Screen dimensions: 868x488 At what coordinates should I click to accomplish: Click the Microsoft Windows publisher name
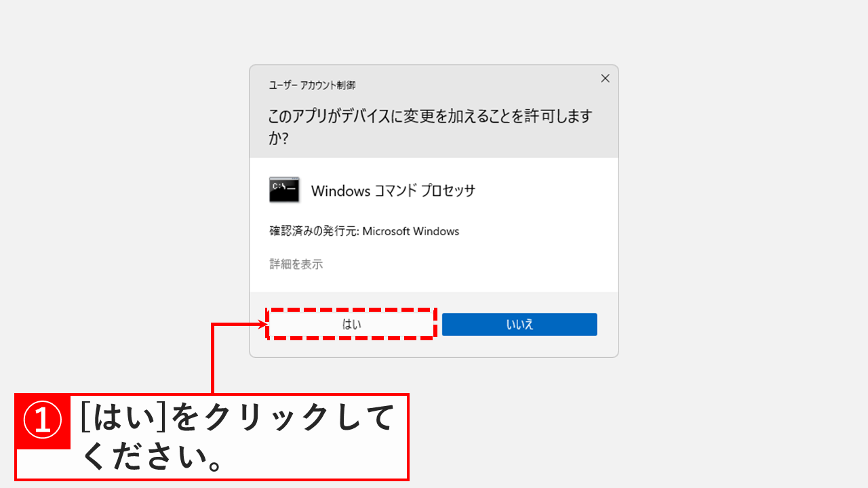[411, 231]
